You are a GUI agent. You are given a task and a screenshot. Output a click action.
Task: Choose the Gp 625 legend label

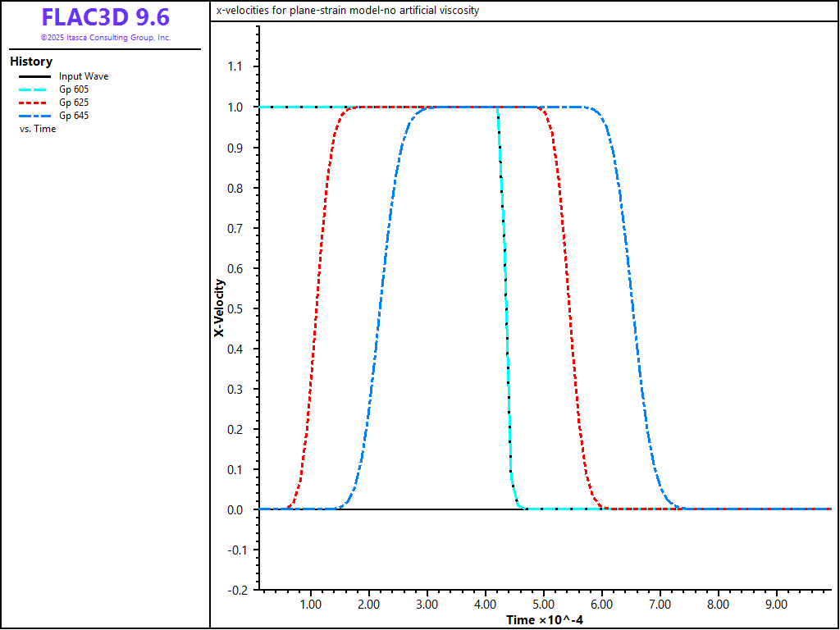pos(73,103)
